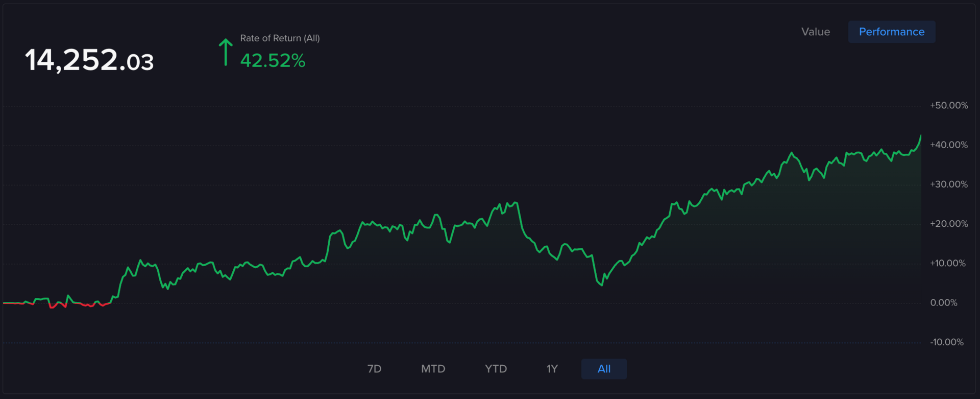This screenshot has height=399, width=980.
Task: Click the -10.00% axis label
Action: 946,342
